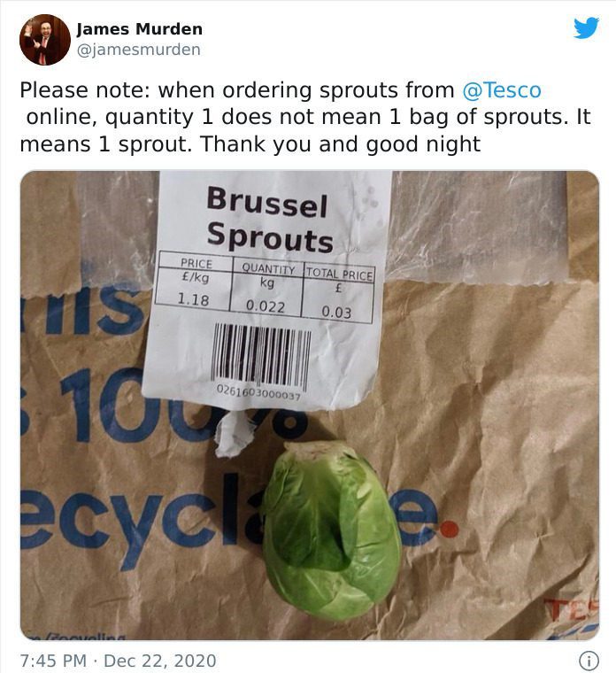This screenshot has height=673, width=616.
Task: Open the @jamesmurden handle link
Action: [139, 50]
